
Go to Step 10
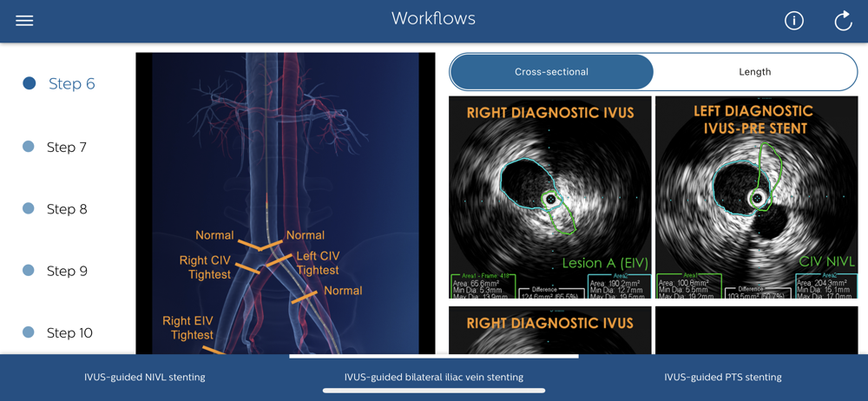point(69,333)
